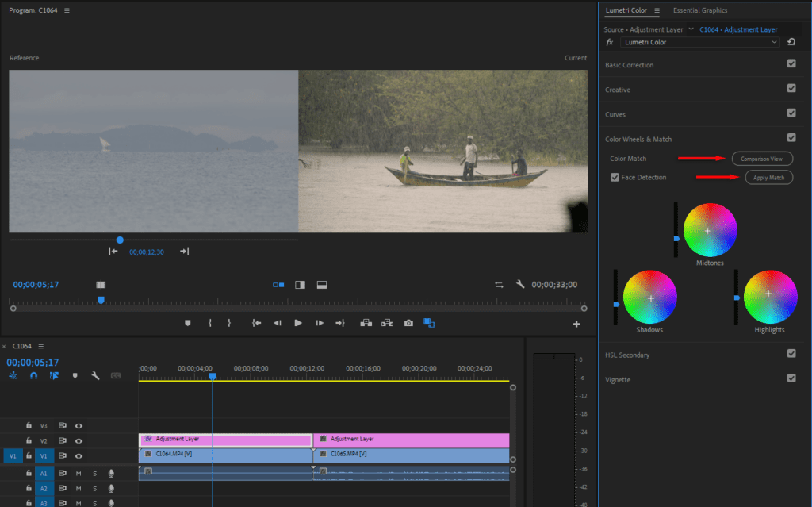Click the Captions CC icon in the timeline
The width and height of the screenshot is (812, 507).
[x=115, y=375]
